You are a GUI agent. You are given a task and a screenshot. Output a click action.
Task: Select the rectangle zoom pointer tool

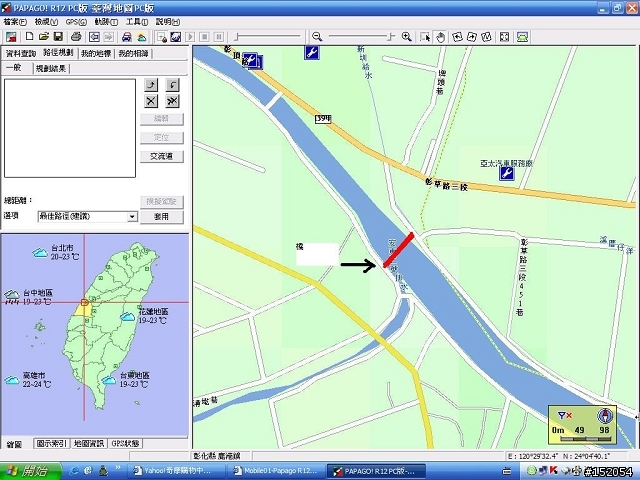point(425,37)
